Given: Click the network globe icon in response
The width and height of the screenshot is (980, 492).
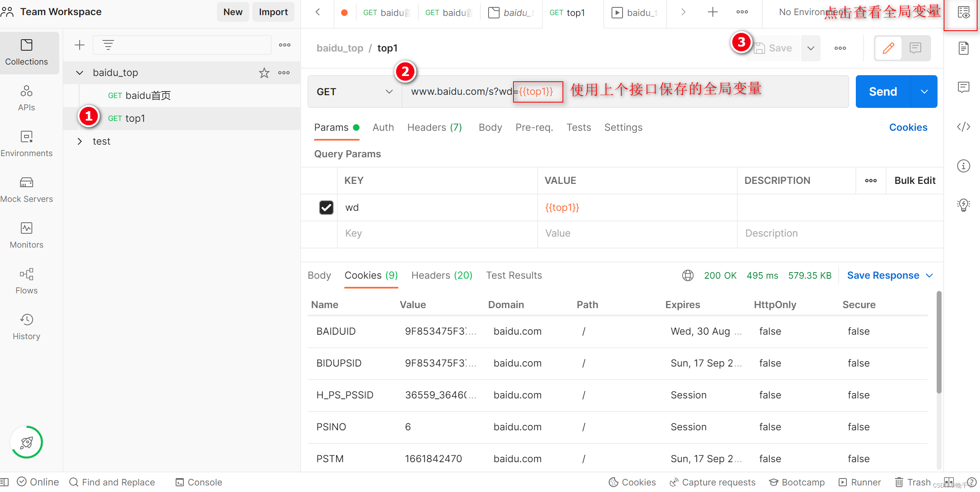Looking at the screenshot, I should pos(688,275).
